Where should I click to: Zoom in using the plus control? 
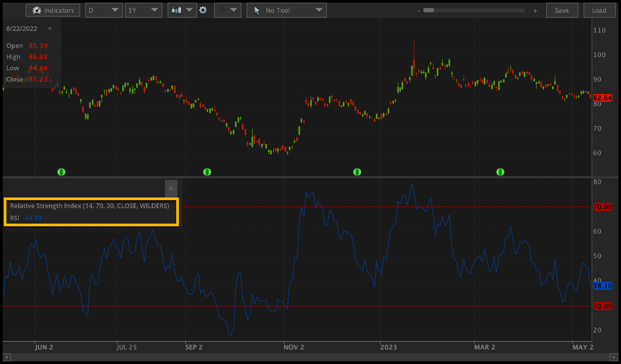click(x=535, y=10)
